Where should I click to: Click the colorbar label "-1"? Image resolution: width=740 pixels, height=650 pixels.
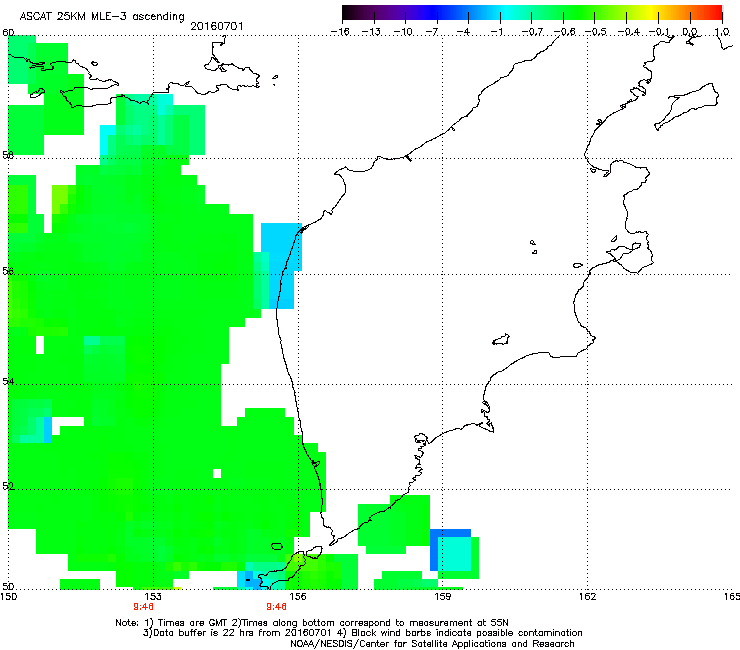click(496, 32)
